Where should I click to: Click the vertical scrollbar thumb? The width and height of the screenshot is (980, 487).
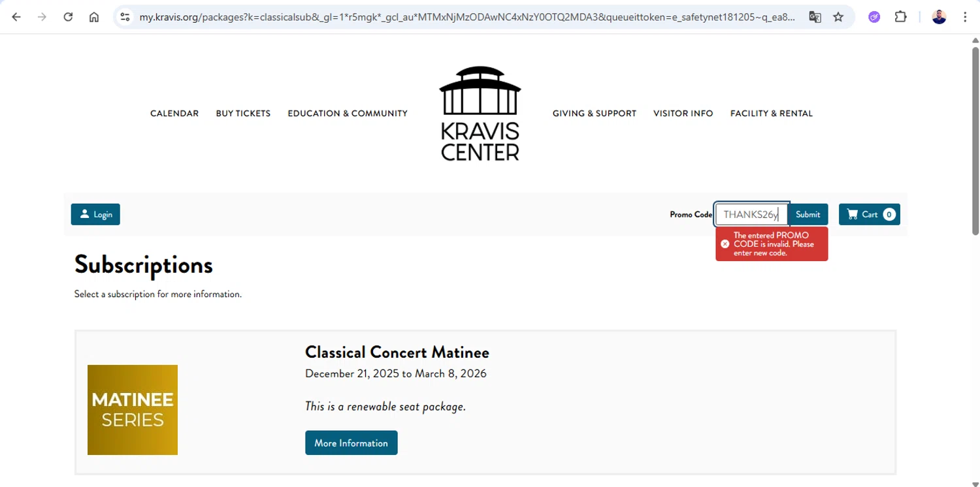(975, 140)
